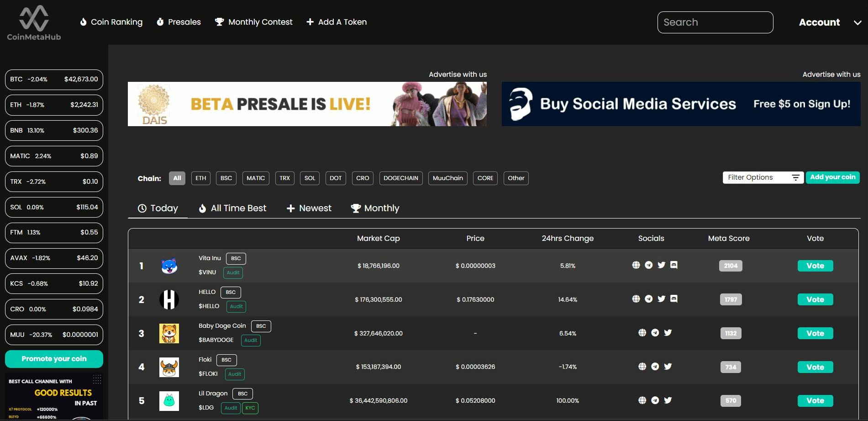The width and height of the screenshot is (868, 421).
Task: Filter coins by Other chains
Action: pos(516,178)
